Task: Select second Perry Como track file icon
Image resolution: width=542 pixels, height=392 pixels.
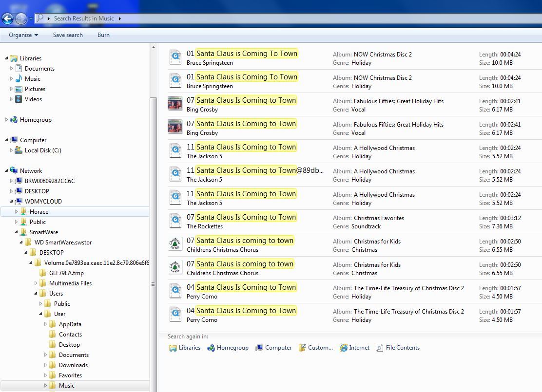Action: pos(175,314)
